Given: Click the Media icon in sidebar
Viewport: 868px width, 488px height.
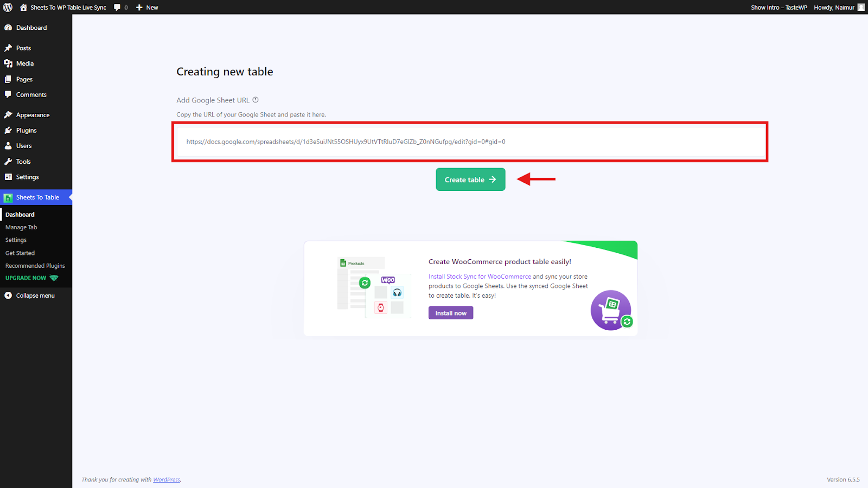Looking at the screenshot, I should coord(8,63).
